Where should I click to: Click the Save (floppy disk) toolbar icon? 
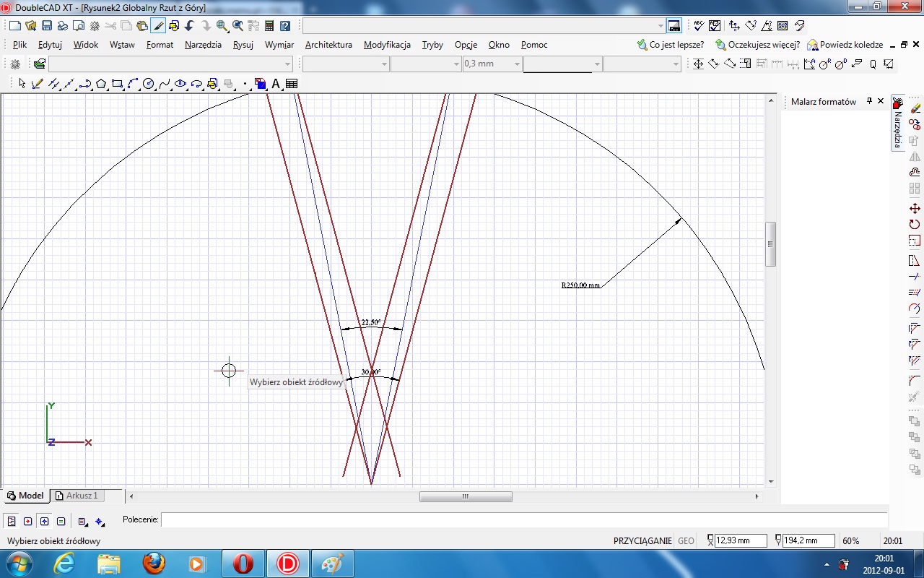[46, 26]
